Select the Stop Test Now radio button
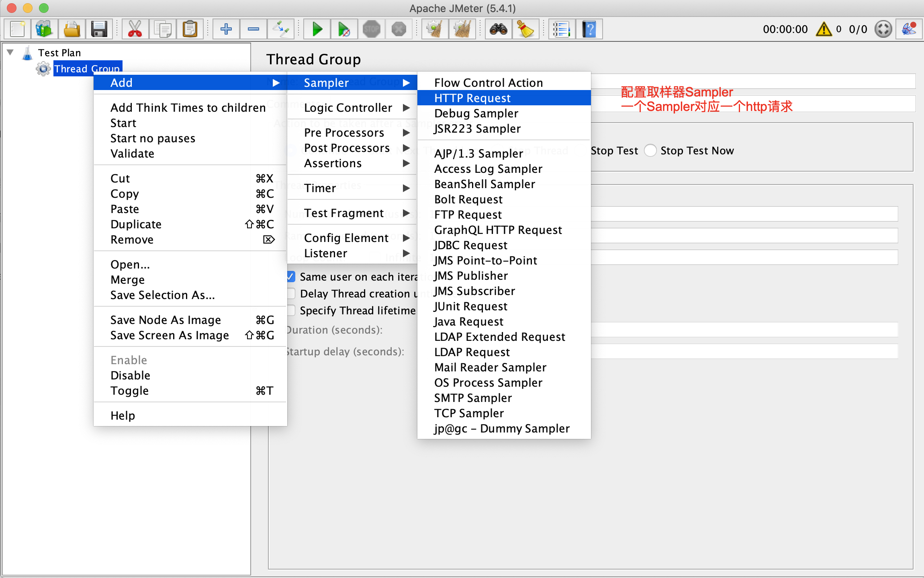Image resolution: width=924 pixels, height=578 pixels. (650, 150)
